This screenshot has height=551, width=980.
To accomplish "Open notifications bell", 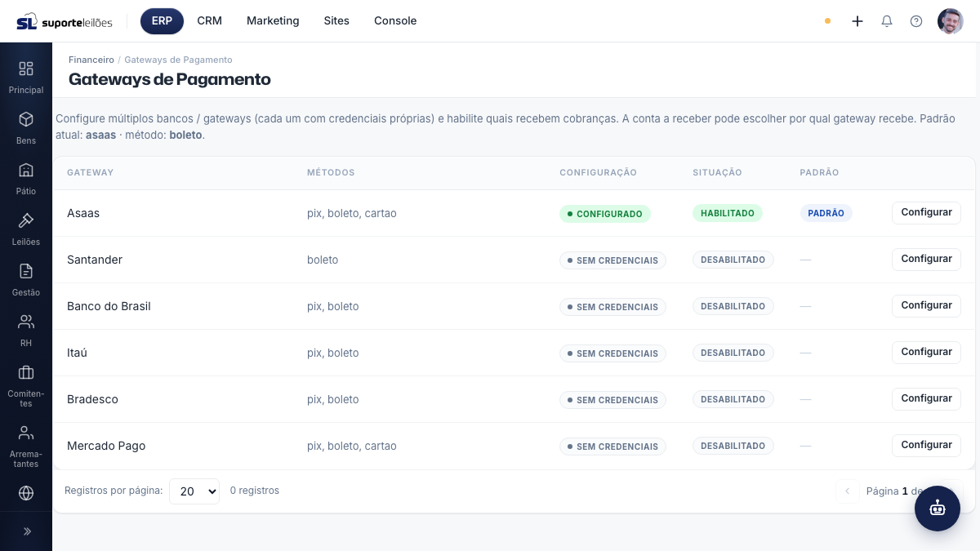I will point(887,21).
